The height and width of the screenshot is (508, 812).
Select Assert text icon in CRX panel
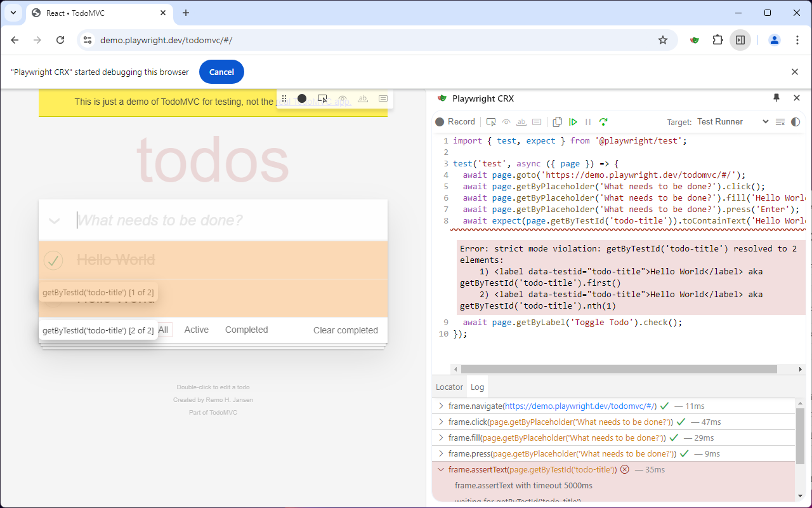click(521, 122)
